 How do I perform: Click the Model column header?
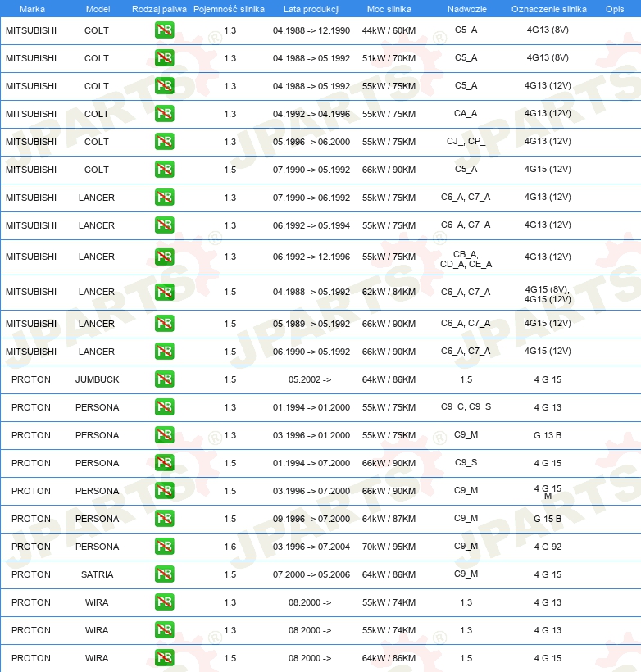pyautogui.click(x=98, y=9)
